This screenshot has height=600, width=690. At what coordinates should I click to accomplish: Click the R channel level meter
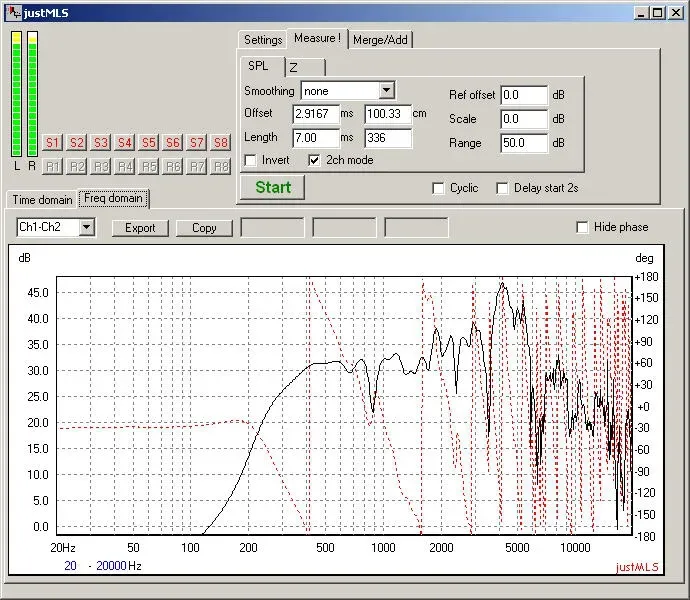coord(33,94)
